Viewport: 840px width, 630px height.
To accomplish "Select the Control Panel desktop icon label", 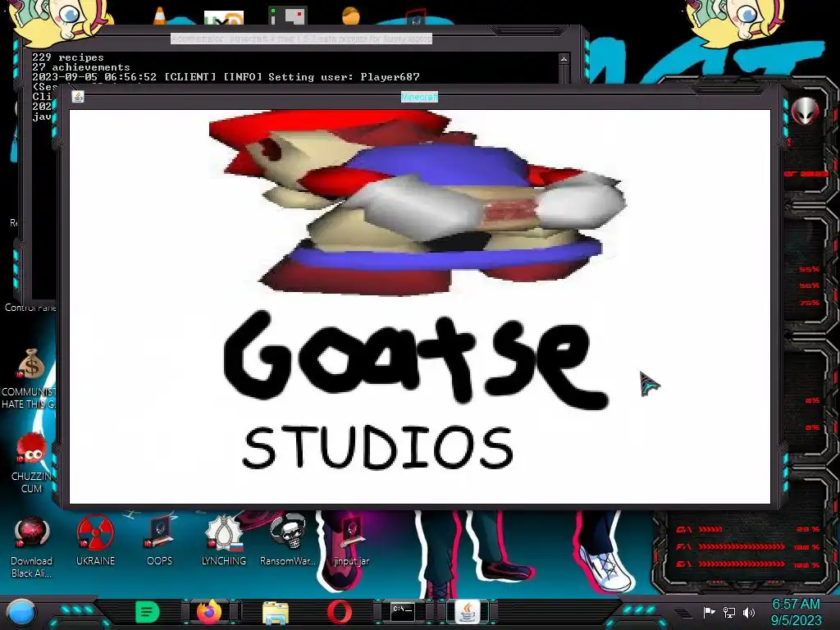I will click(30, 308).
